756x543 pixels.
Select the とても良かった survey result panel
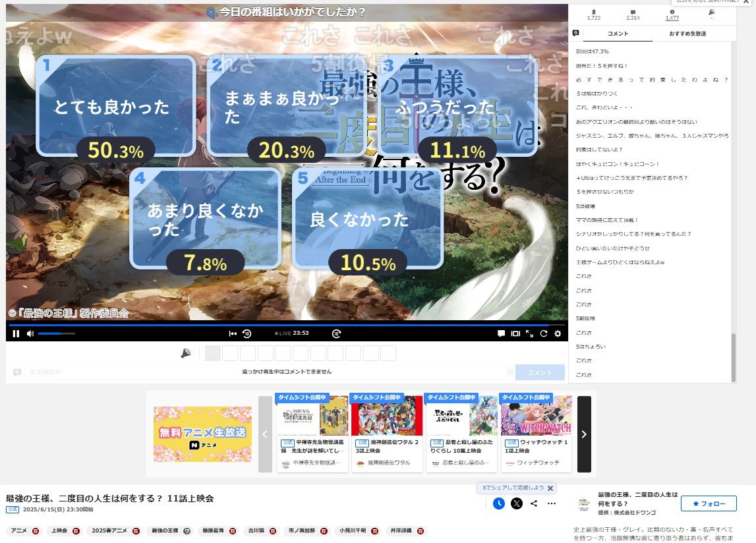[x=116, y=107]
